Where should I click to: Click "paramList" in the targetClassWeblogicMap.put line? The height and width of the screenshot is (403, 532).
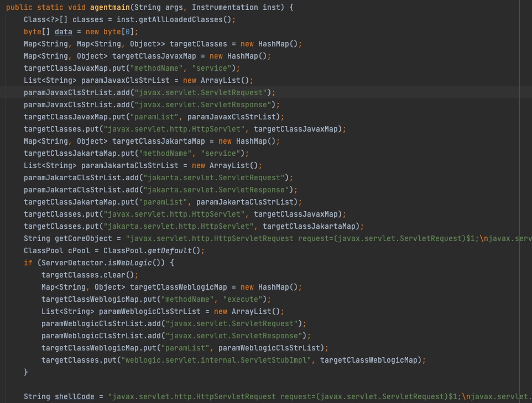click(x=185, y=348)
